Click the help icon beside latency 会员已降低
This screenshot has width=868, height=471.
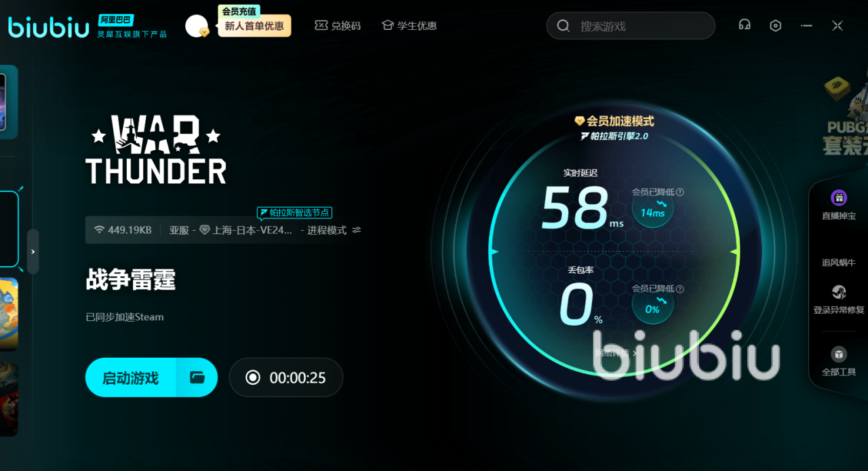pos(680,192)
